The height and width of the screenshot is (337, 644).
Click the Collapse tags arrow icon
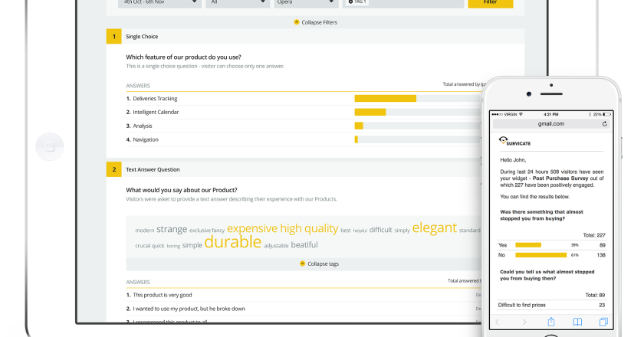(x=302, y=263)
